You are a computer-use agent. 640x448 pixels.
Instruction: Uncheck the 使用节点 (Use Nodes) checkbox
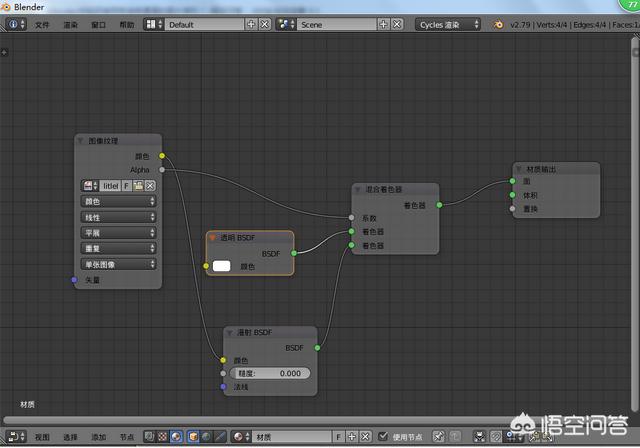click(x=382, y=437)
